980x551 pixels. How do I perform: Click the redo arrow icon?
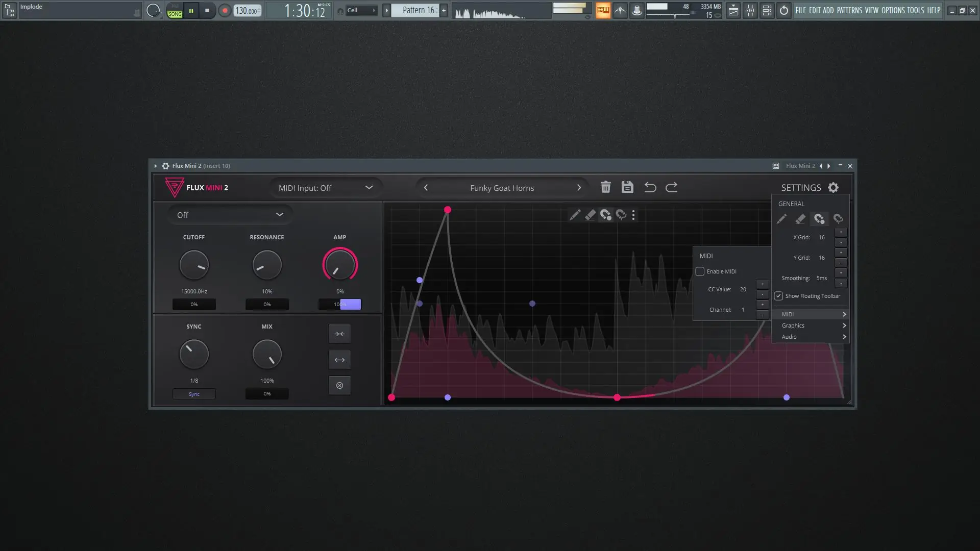[672, 187]
